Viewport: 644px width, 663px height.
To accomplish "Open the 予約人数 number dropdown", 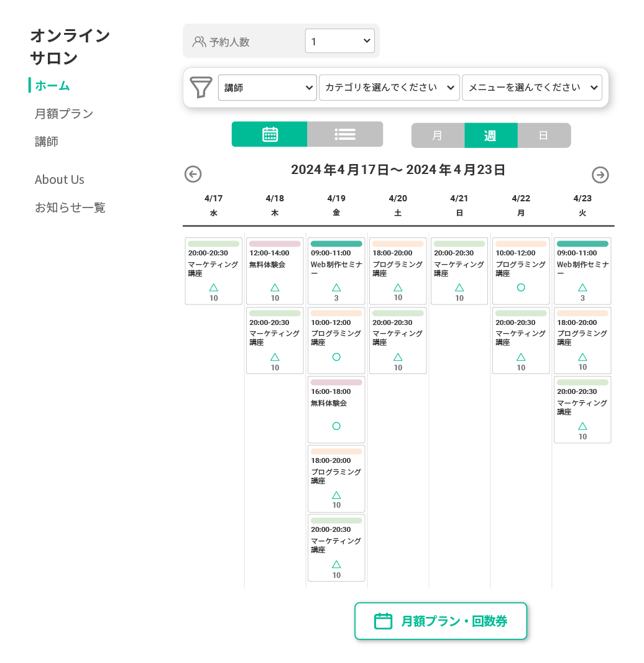I will [340, 41].
